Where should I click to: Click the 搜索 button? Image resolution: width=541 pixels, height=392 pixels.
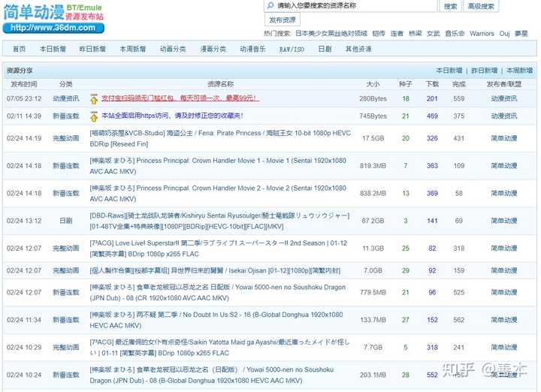pyautogui.click(x=450, y=6)
